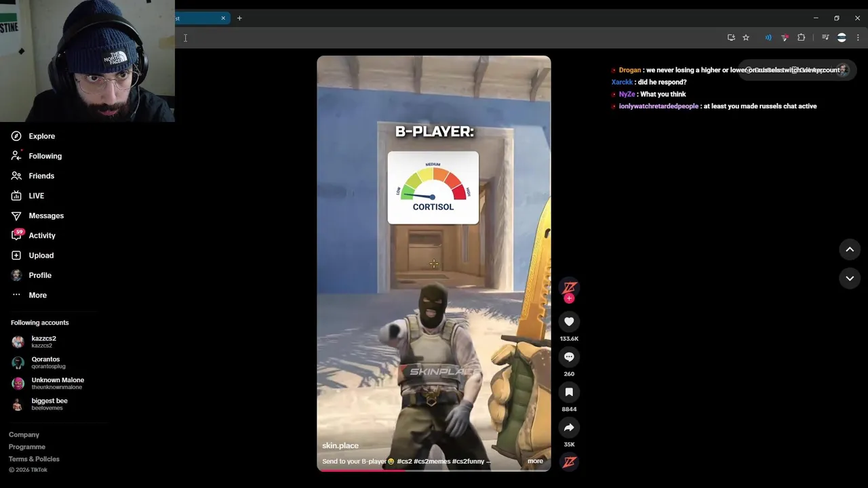Open Activity notifications in the sidebar

coord(33,235)
